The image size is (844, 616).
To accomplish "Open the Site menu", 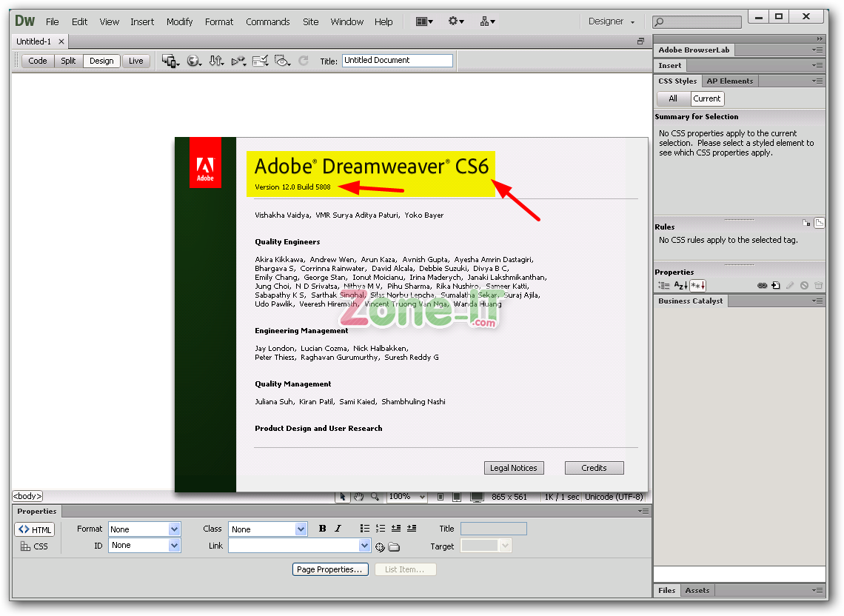I will (x=311, y=21).
